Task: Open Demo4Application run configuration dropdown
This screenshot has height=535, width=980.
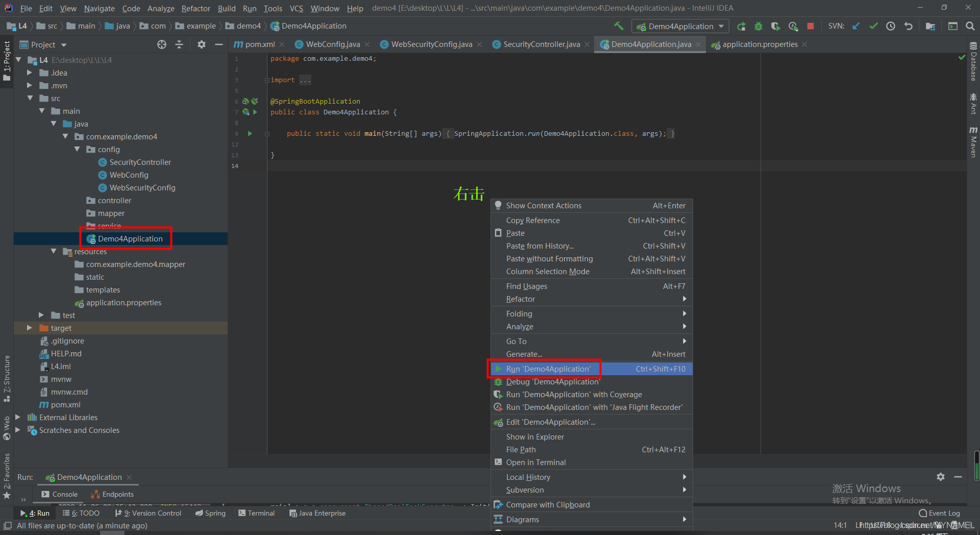Action: click(680, 26)
